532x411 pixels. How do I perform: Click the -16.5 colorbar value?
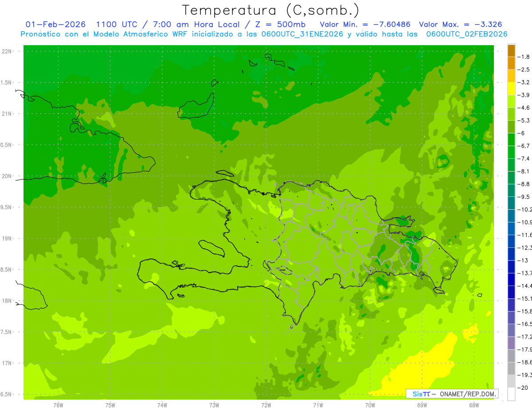tap(525, 324)
